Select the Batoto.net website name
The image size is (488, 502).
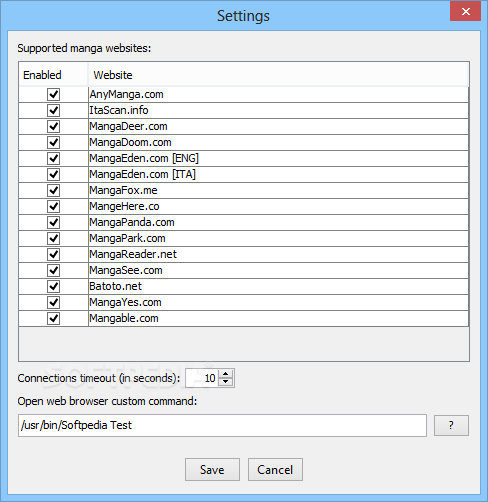(x=116, y=286)
